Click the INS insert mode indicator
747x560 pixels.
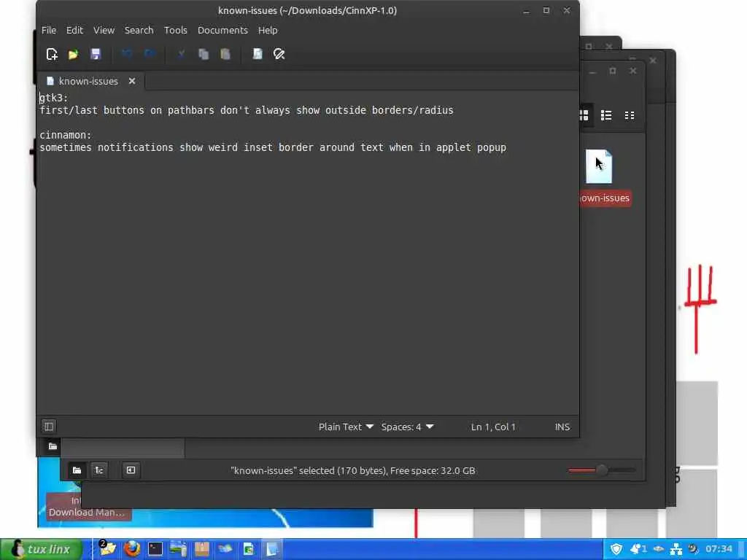(x=562, y=427)
